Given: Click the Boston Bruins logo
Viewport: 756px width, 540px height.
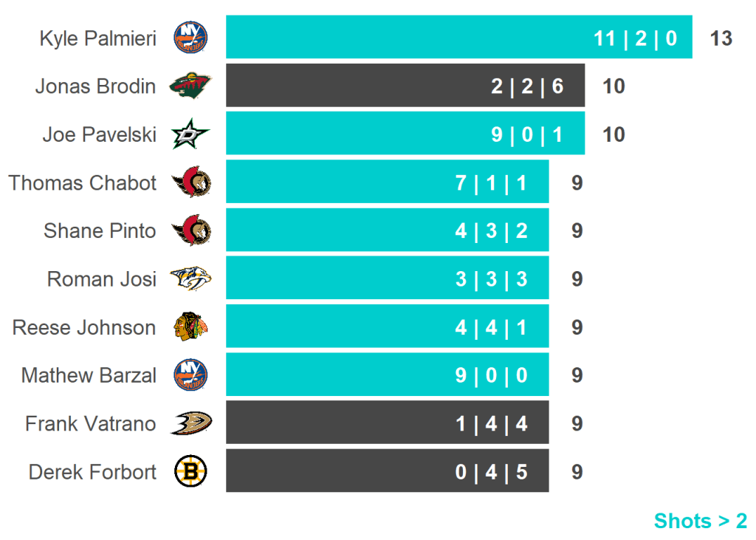Looking at the screenshot, I should 190,471.
